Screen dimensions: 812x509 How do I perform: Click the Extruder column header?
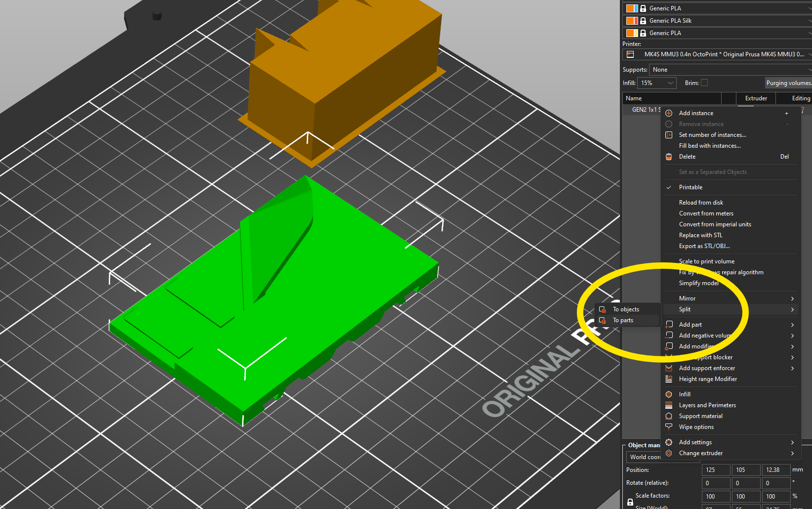coord(756,98)
